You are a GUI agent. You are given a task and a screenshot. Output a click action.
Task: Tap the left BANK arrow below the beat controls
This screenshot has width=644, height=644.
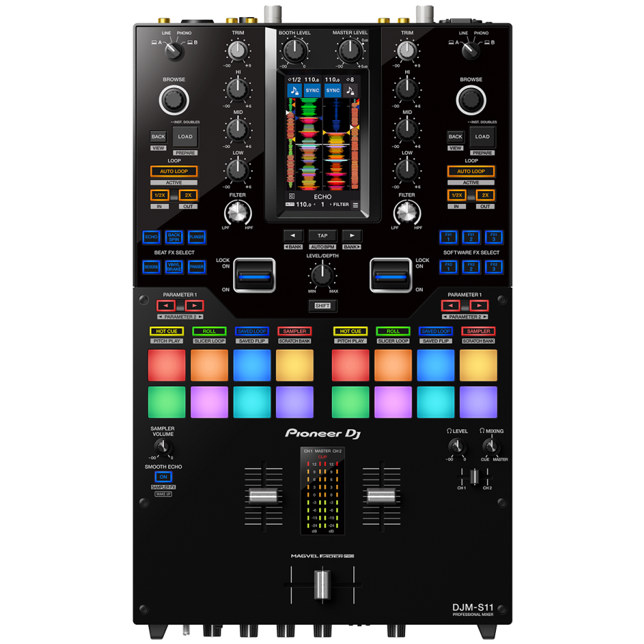293,235
